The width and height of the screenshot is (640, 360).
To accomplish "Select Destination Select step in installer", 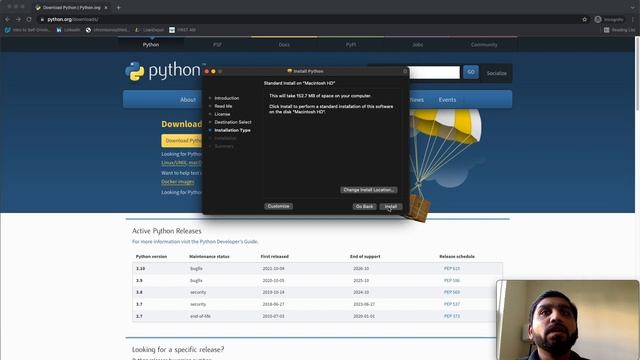I will [233, 122].
